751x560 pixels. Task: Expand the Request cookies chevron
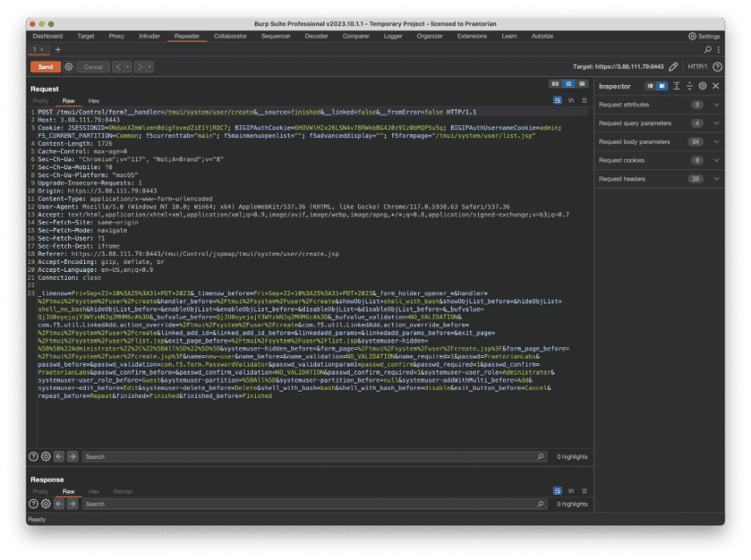coord(716,160)
